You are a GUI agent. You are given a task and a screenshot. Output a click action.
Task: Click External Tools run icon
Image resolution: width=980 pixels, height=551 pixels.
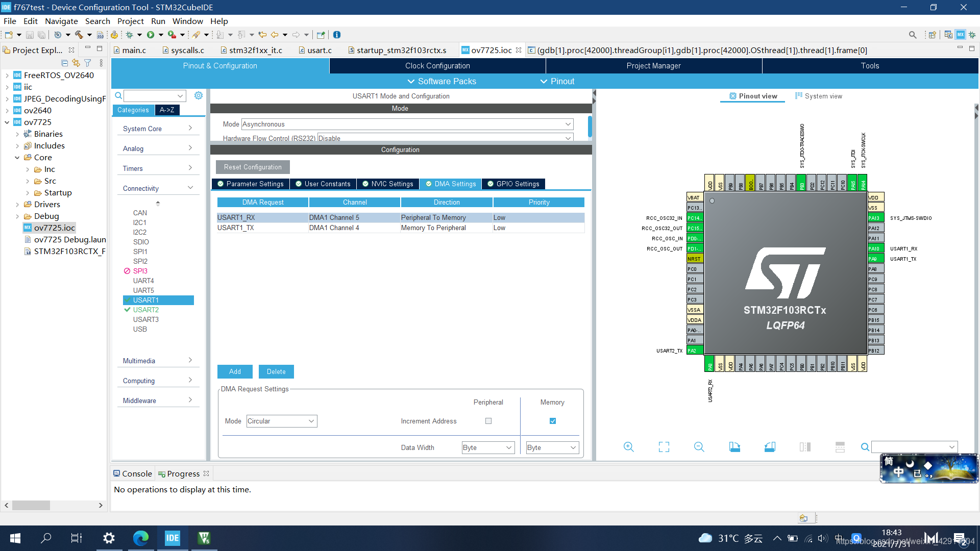click(172, 35)
